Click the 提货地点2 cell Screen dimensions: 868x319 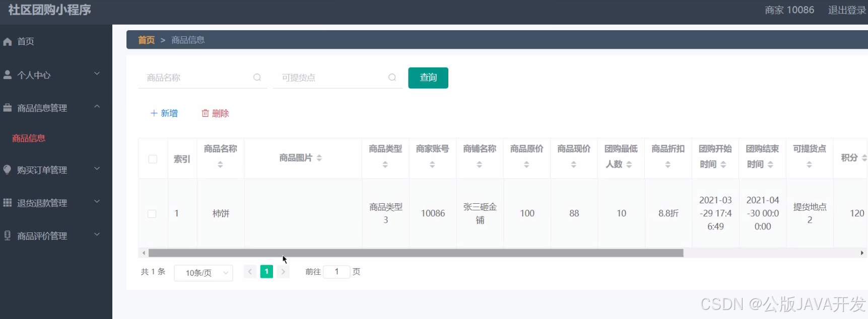click(x=810, y=213)
